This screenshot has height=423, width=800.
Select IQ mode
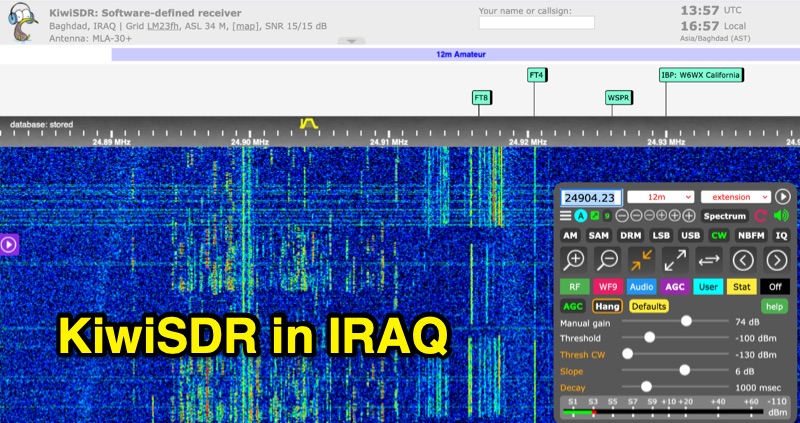click(781, 236)
